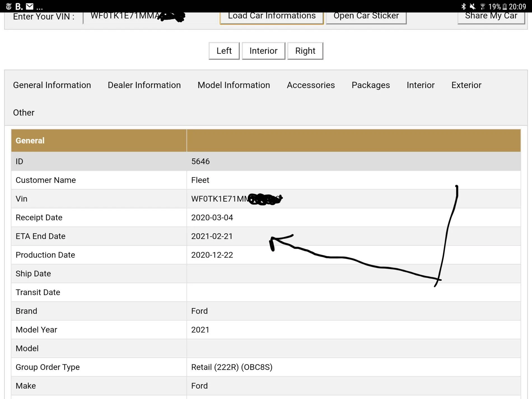The width and height of the screenshot is (532, 399).
Task: Show the Left view
Action: coord(224,51)
